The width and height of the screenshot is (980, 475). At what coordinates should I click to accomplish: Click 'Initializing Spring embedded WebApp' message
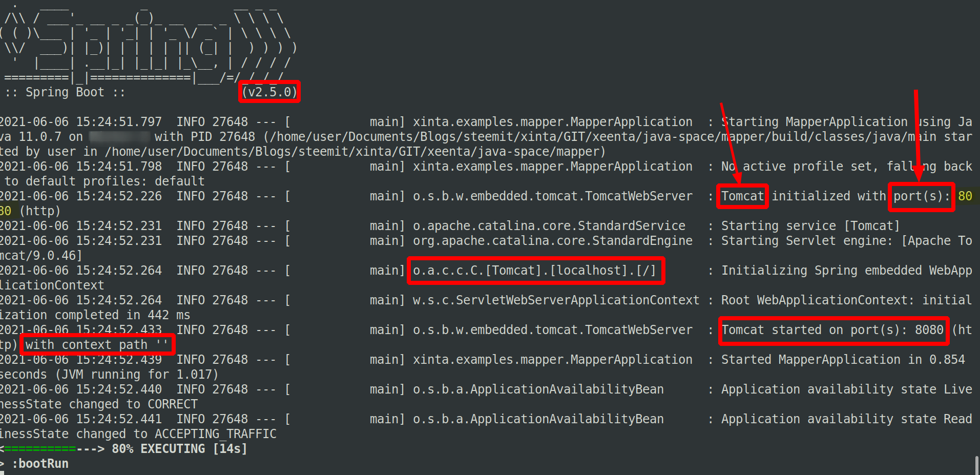pyautogui.click(x=847, y=271)
